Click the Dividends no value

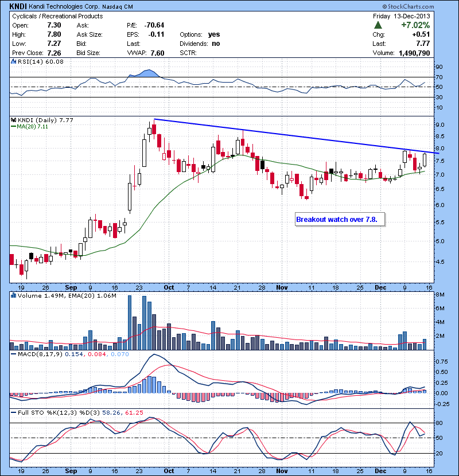click(x=216, y=44)
